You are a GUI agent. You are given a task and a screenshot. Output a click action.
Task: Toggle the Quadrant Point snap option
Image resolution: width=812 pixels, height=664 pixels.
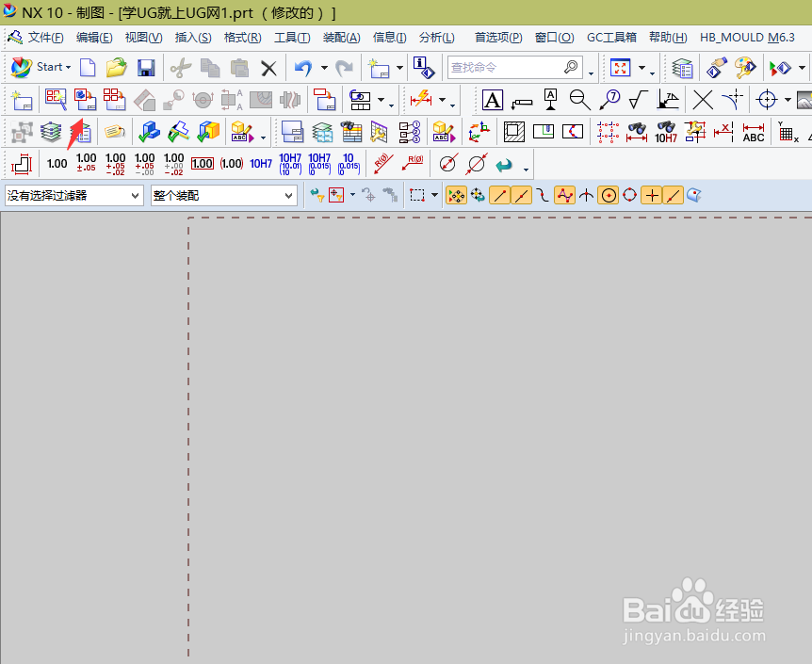coord(629,196)
